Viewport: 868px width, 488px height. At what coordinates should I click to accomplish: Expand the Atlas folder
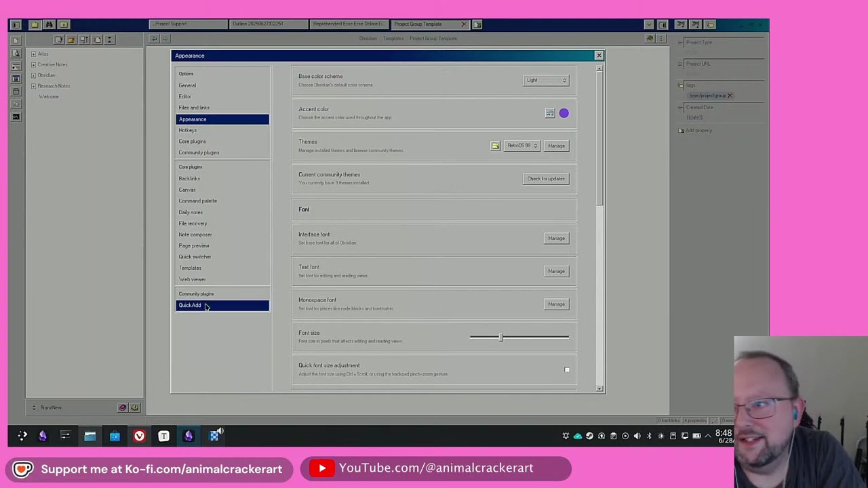33,54
